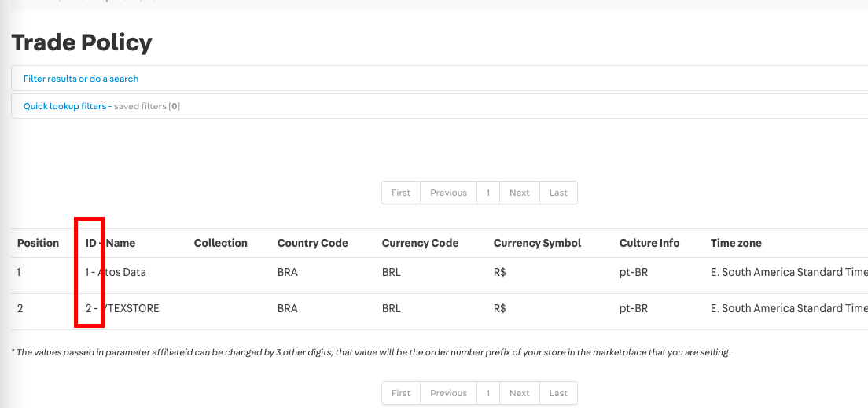The width and height of the screenshot is (868, 408).
Task: Click the Currency Code column header
Action: (x=420, y=243)
